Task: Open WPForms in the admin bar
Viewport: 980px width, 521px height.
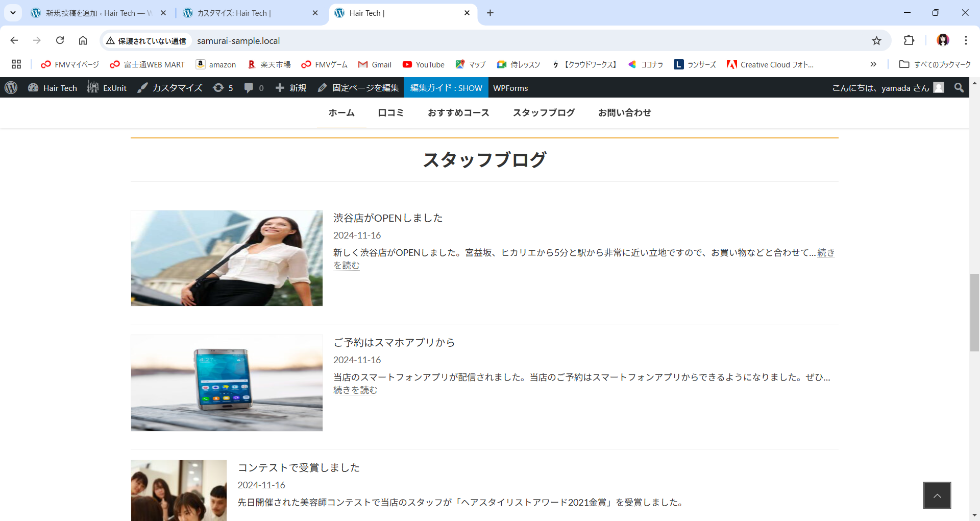Action: pos(510,88)
